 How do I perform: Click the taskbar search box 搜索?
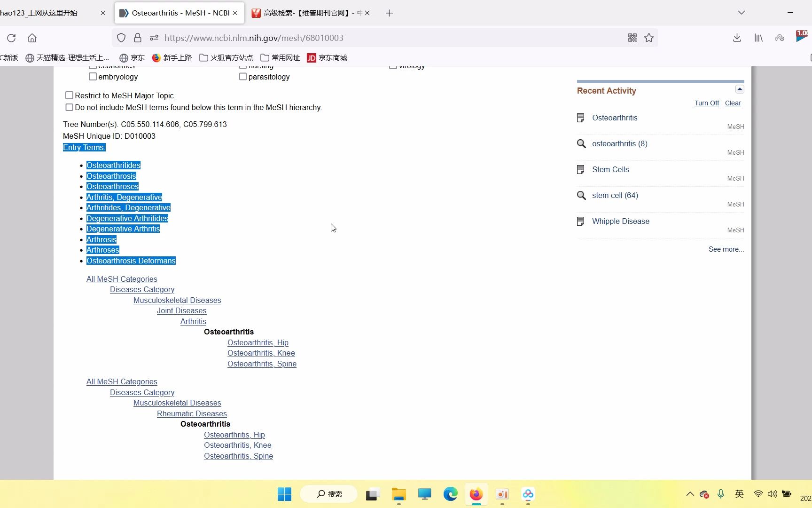pos(329,494)
